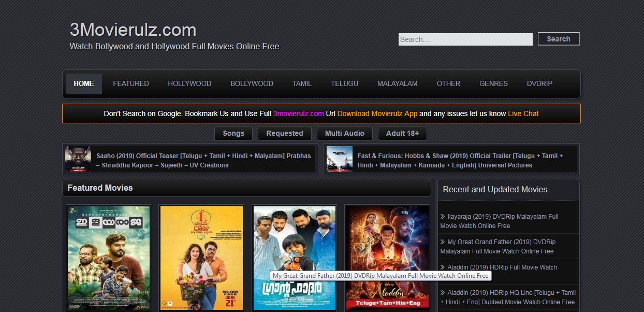Open the yellow bicycle movie poster

201,258
